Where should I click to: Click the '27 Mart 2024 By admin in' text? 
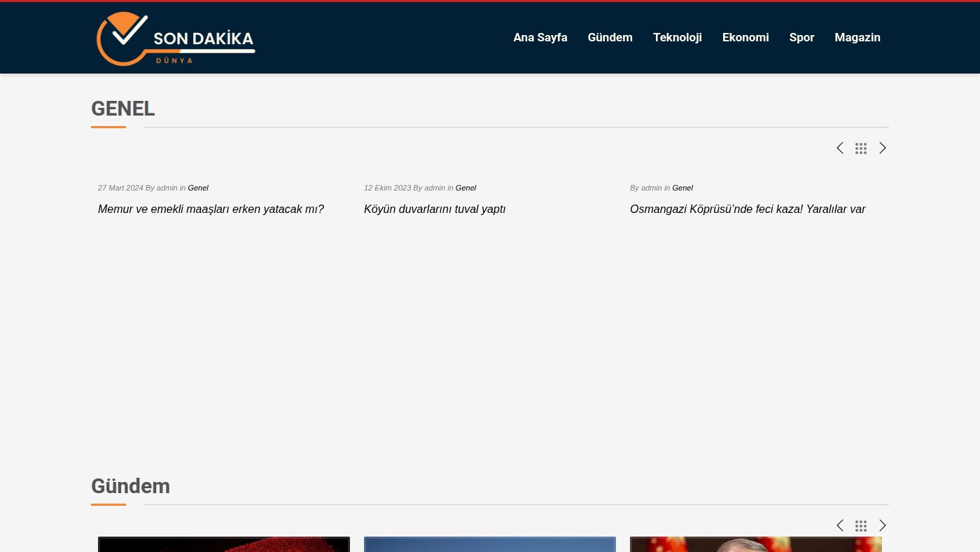[x=142, y=188]
